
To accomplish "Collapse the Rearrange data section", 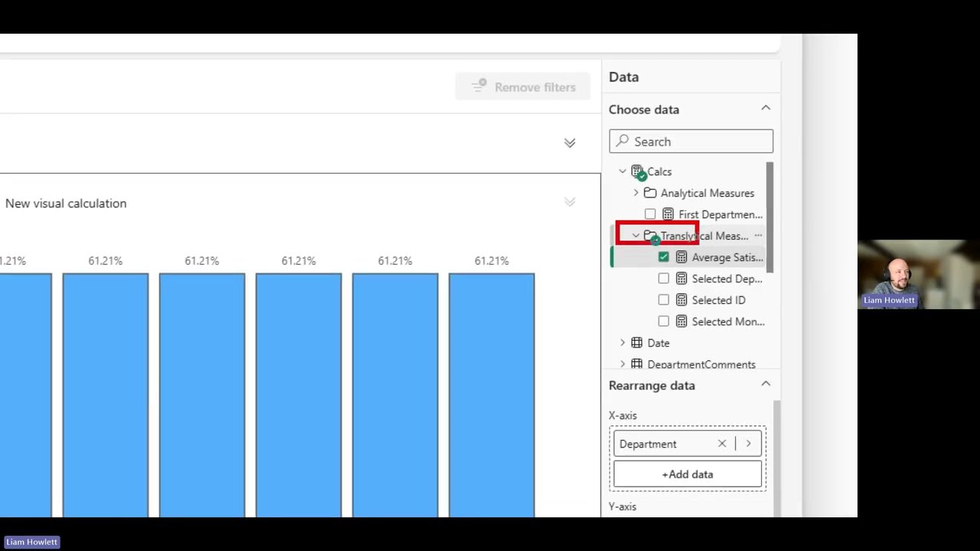I will tap(766, 384).
